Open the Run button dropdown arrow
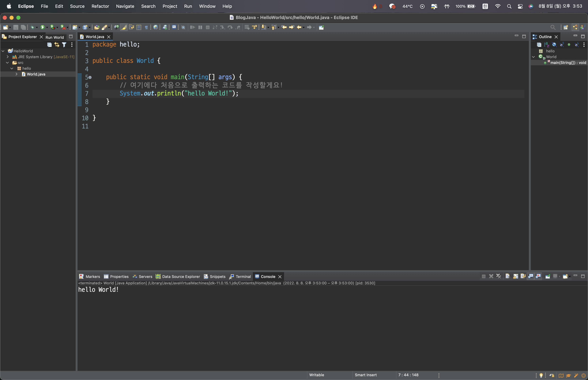The image size is (588, 380). pos(47,28)
